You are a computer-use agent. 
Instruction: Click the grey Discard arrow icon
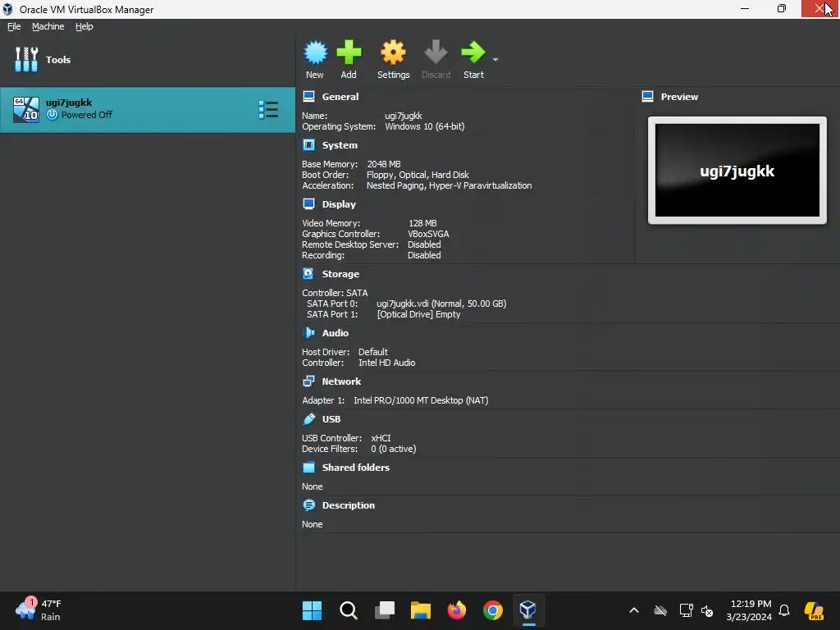[x=436, y=52]
